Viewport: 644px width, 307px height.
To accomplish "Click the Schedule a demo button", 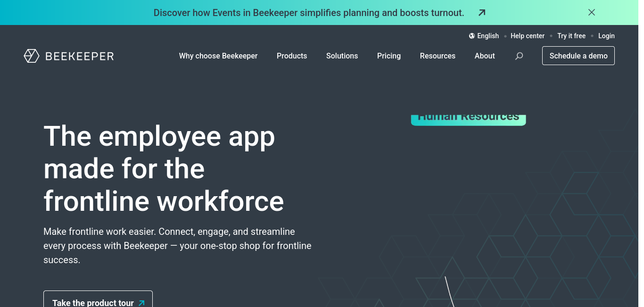I will [x=578, y=56].
